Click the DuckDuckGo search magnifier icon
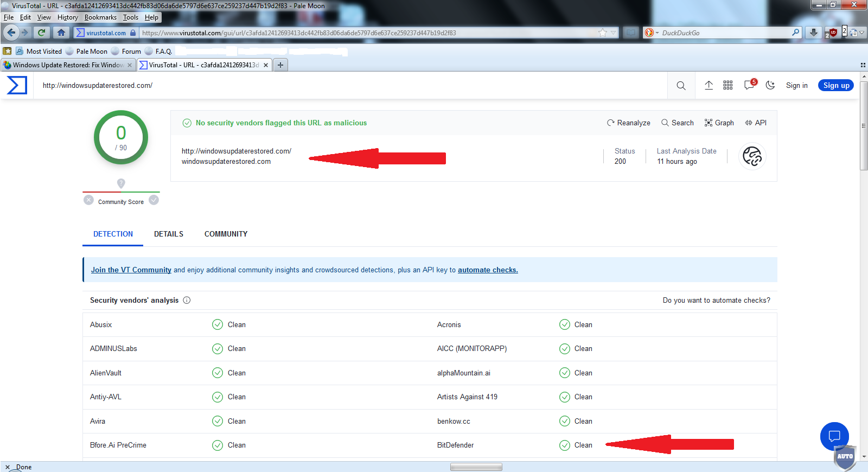The height and width of the screenshot is (472, 868). point(796,33)
